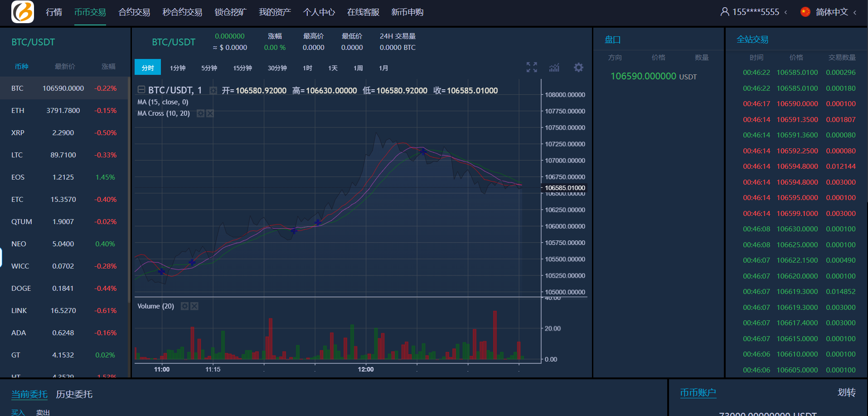
Task: Switch to the 历史委托 tab
Action: pyautogui.click(x=74, y=394)
